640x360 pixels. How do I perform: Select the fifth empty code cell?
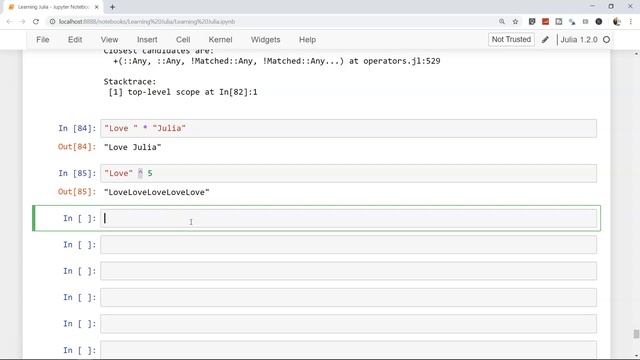[x=348, y=324]
